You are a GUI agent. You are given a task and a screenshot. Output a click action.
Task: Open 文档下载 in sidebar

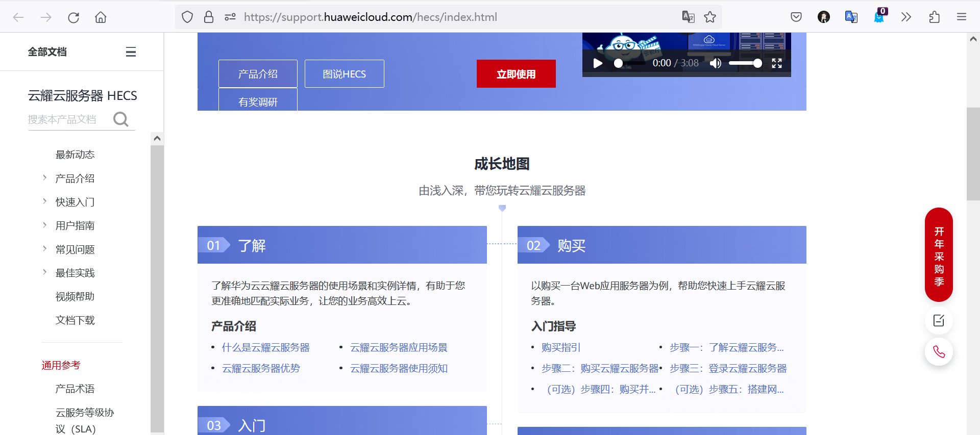[x=75, y=320]
